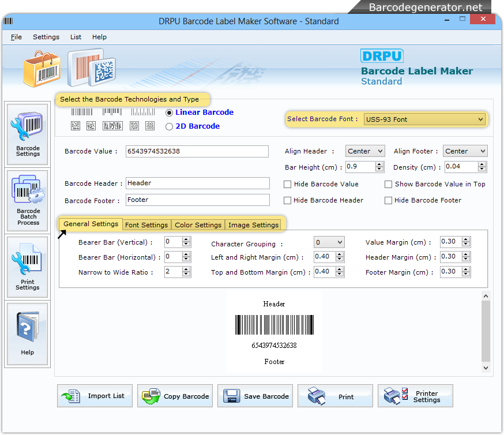The width and height of the screenshot is (504, 435).
Task: Click the last 2D barcode sample icon
Action: click(x=150, y=126)
